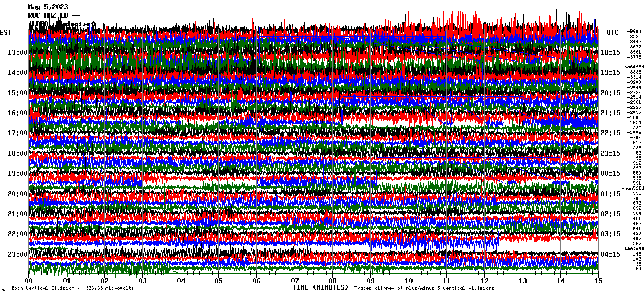Select the 18:15 UTC row label
Image resolution: width=644 pixels, height=296 pixels.
click(x=610, y=52)
